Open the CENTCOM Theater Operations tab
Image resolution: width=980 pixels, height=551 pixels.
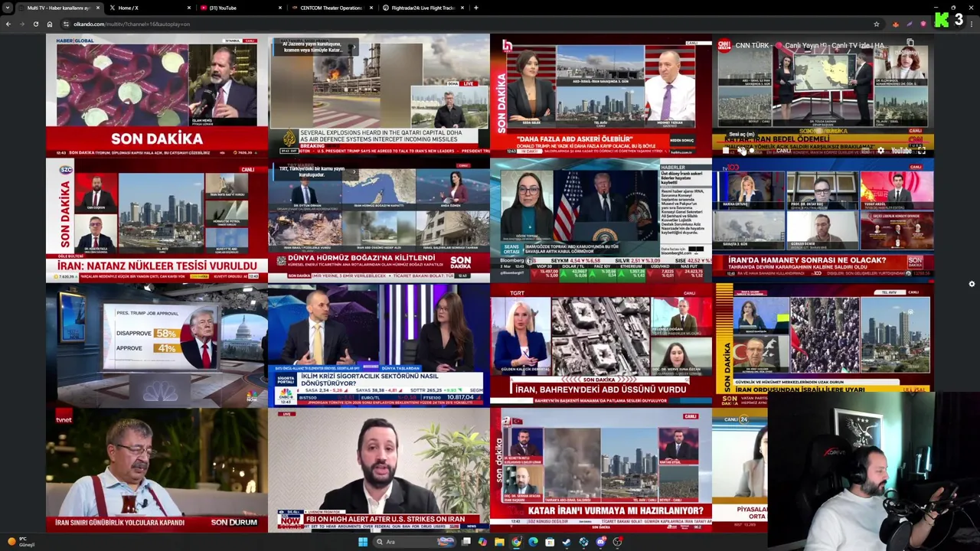[x=331, y=8]
